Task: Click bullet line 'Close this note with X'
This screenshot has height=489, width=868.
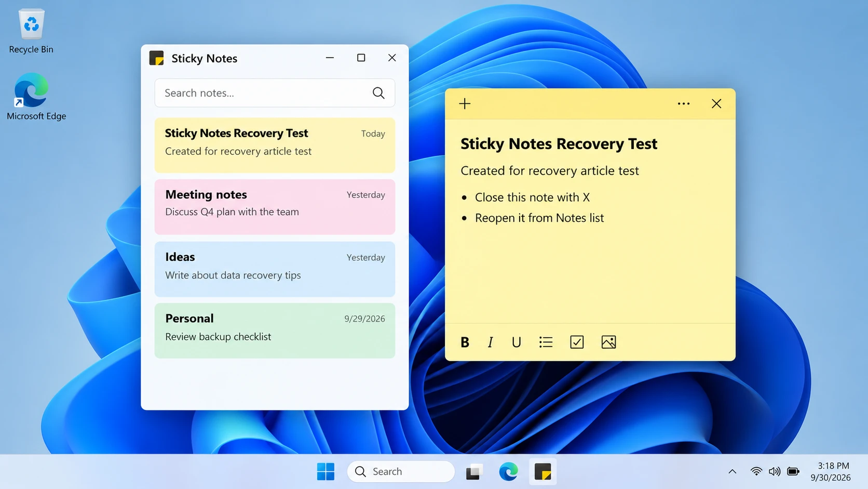Action: pos(532,197)
